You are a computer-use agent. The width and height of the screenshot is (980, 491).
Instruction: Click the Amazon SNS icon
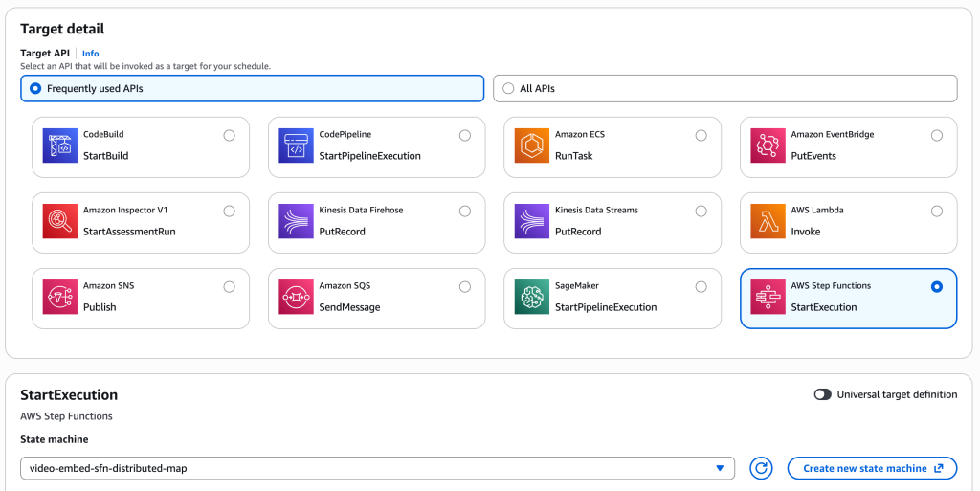59,297
